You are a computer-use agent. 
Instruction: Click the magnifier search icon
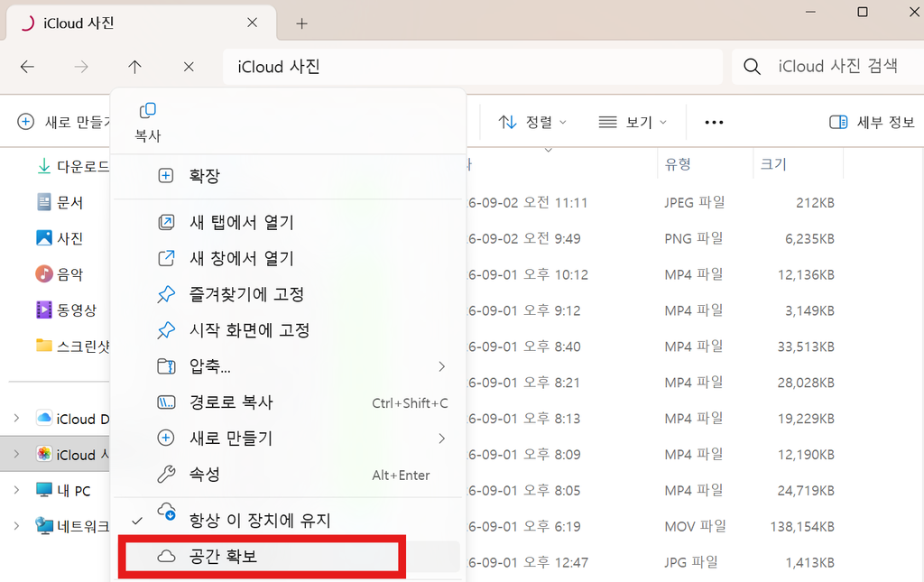pos(752,67)
